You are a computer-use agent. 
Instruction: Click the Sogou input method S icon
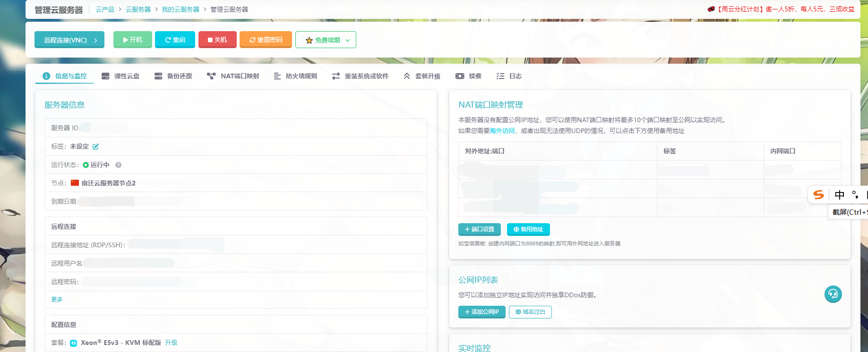818,195
